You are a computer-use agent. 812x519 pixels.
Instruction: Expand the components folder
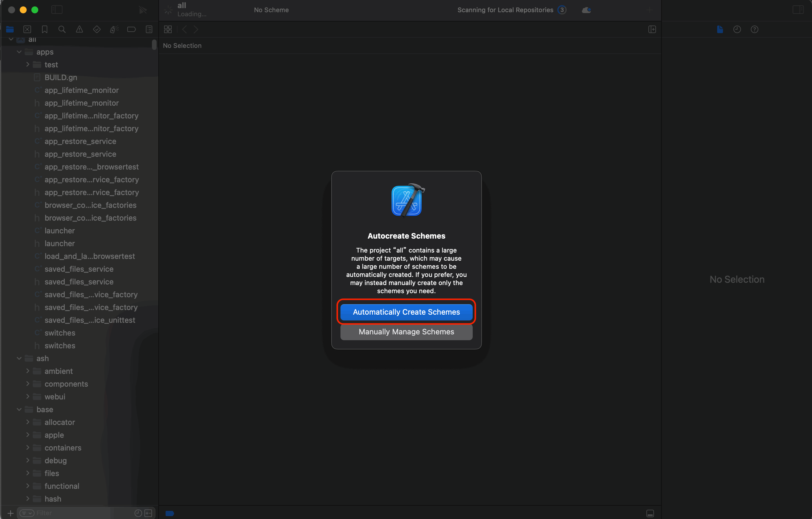28,384
